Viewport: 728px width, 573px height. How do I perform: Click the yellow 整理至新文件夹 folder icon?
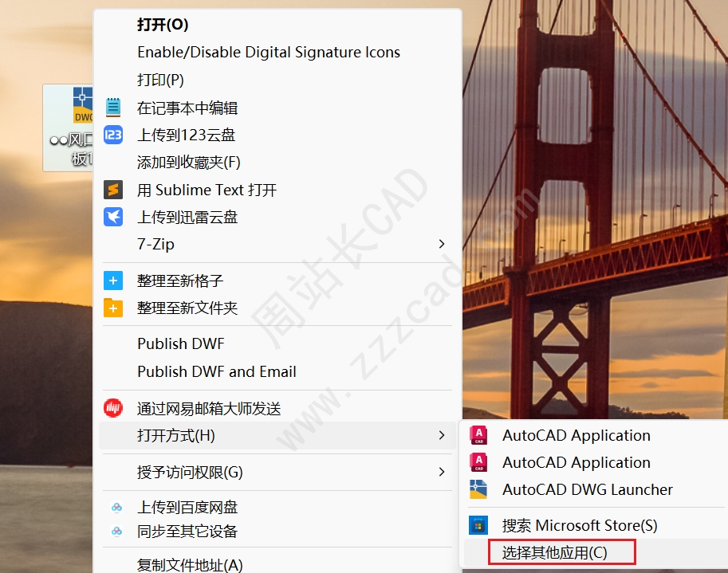click(113, 308)
